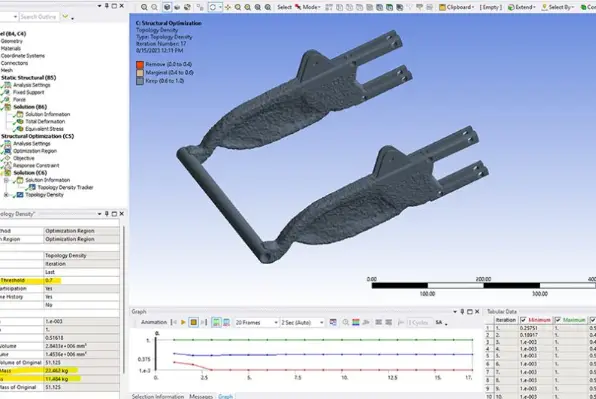Collapse Solution Information under Solution (C6)

(x=6, y=180)
